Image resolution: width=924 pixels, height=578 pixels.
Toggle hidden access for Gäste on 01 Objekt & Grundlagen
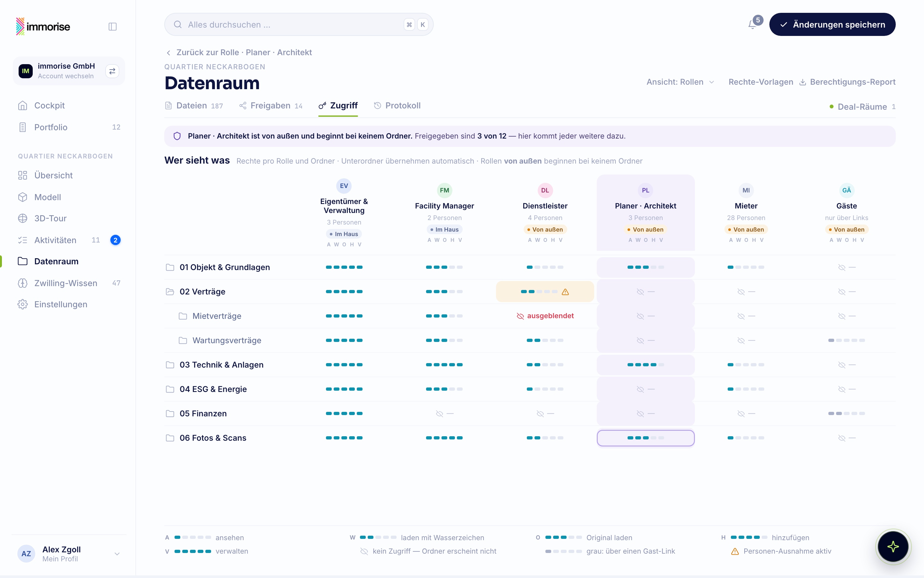(x=847, y=268)
